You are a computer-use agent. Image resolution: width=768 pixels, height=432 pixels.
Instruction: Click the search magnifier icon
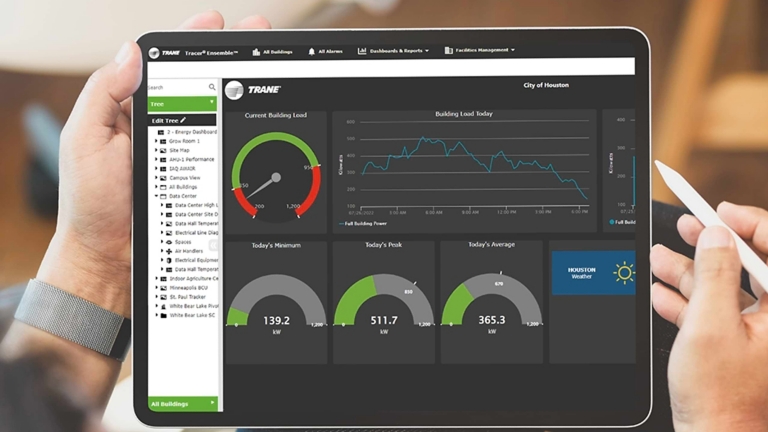click(212, 87)
